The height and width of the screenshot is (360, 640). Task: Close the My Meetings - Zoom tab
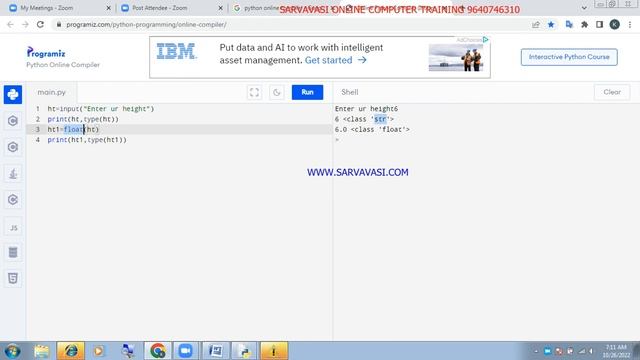coord(108,8)
